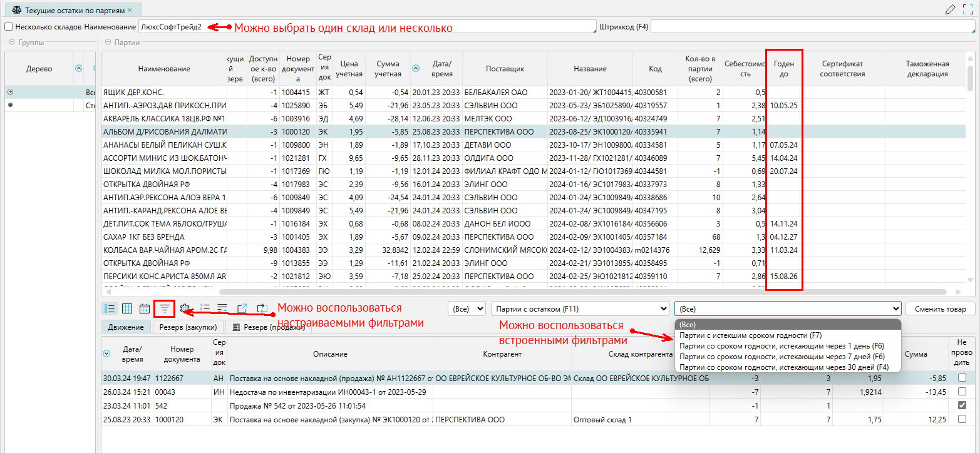Enable the 'Несколько складов' checkbox

[9, 28]
